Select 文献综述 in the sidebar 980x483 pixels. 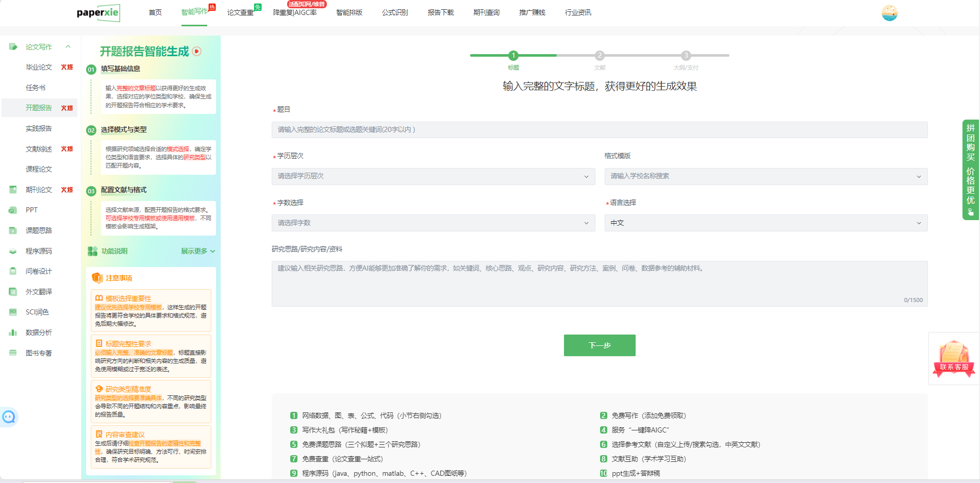point(39,149)
